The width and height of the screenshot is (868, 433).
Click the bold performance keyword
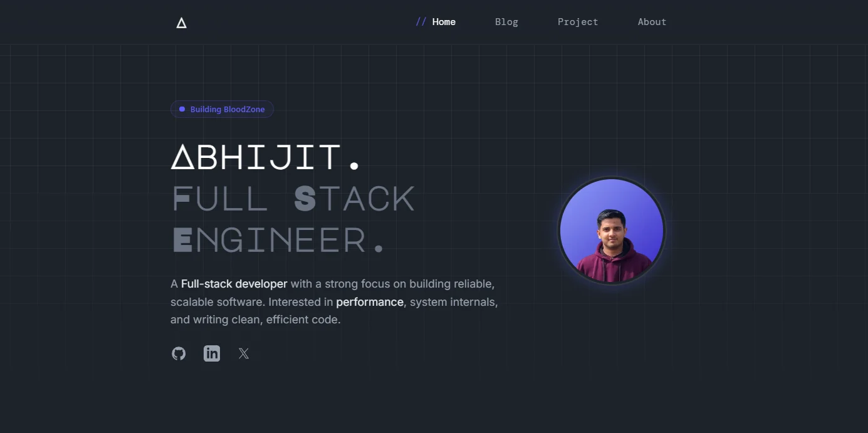(x=370, y=302)
